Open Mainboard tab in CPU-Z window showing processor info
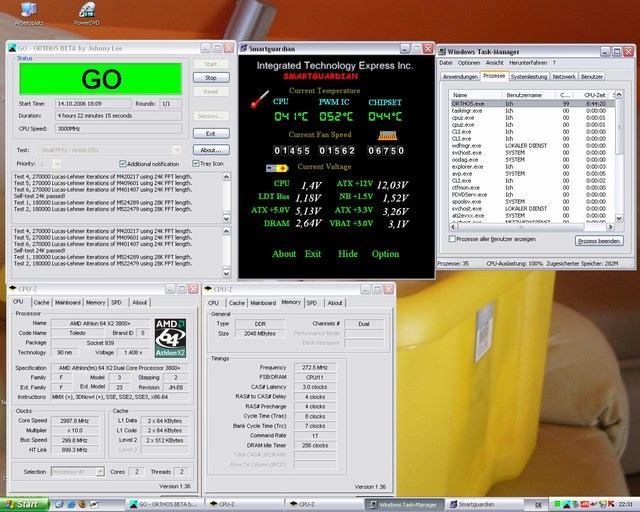Image resolution: width=640 pixels, height=512 pixels. (x=68, y=303)
